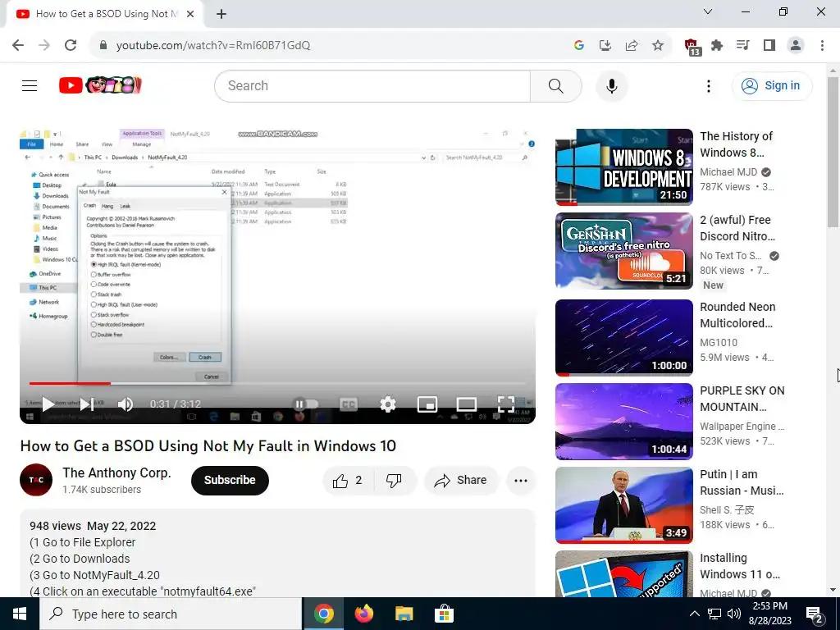Toggle closed captions in player
Screen dimensions: 840x630
click(348, 404)
